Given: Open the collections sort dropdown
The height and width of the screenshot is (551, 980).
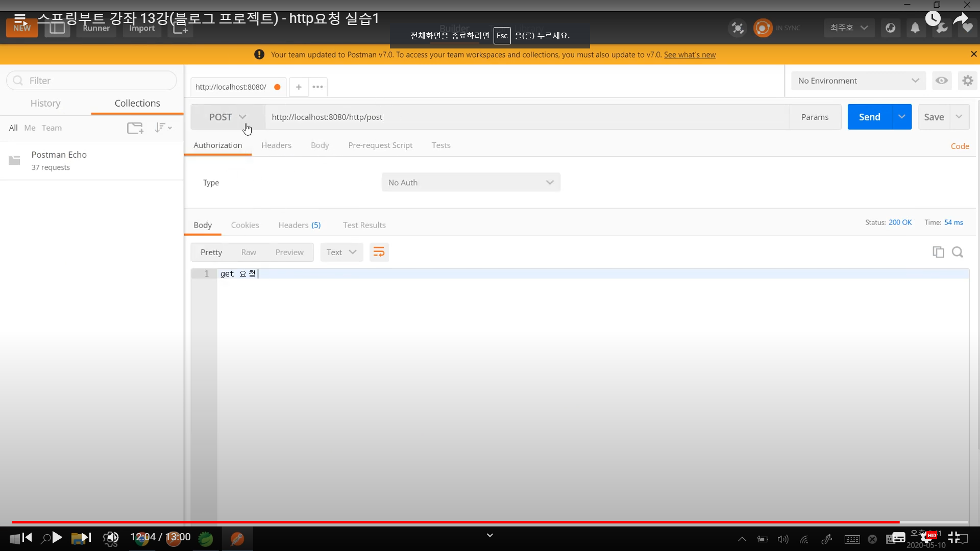Looking at the screenshot, I should click(163, 128).
